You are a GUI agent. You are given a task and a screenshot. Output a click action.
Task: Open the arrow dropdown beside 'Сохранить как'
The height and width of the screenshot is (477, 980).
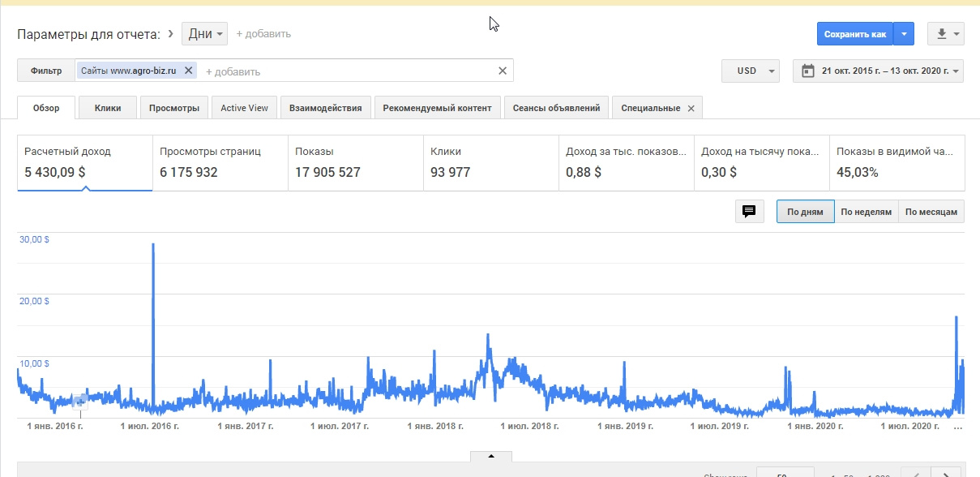pyautogui.click(x=905, y=34)
